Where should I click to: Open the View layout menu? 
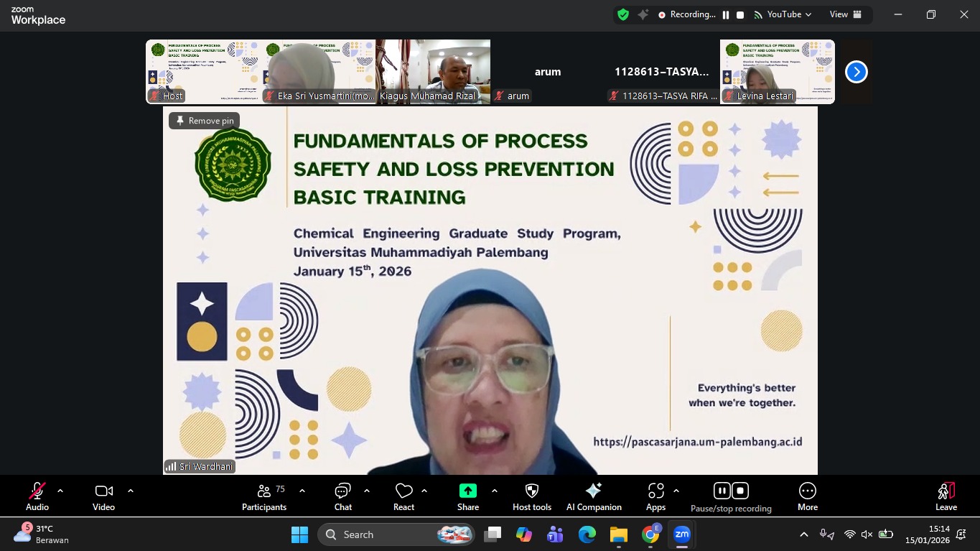[x=844, y=14]
